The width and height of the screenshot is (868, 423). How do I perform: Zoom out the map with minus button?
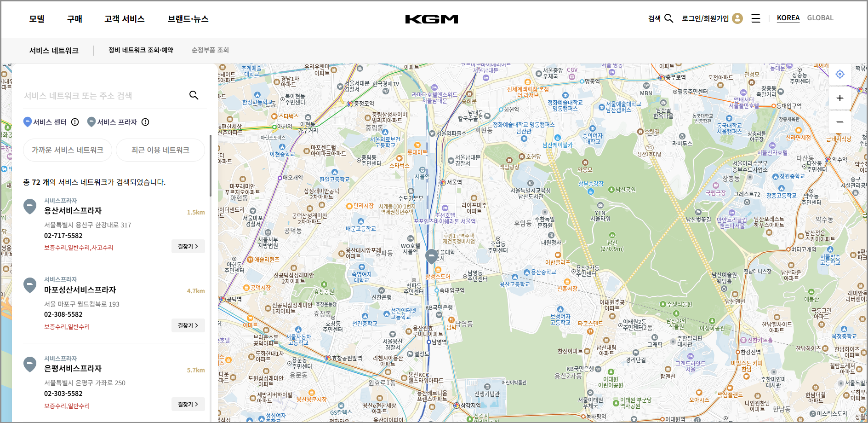(x=840, y=122)
